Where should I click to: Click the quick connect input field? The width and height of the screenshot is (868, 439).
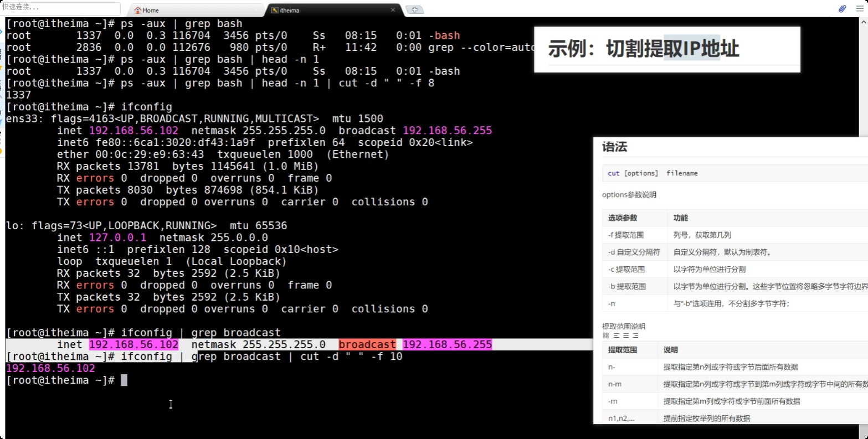[60, 8]
